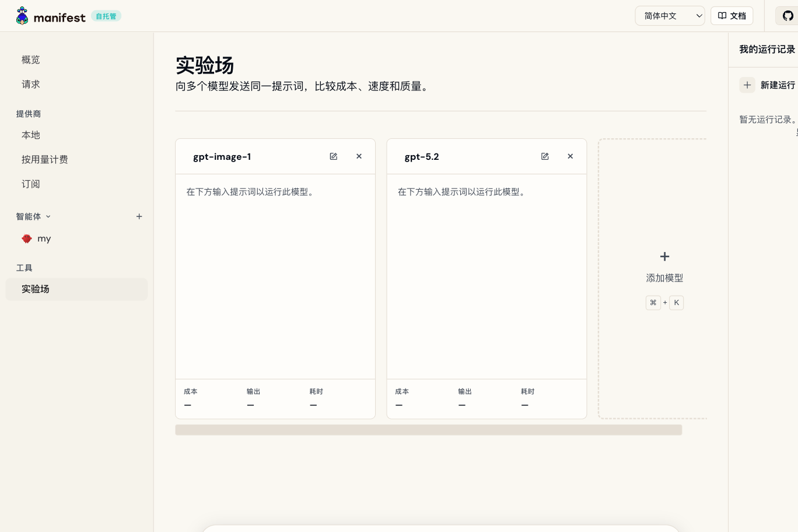Click the gpt-image-1 model title
The height and width of the screenshot is (532, 798).
coord(222,156)
